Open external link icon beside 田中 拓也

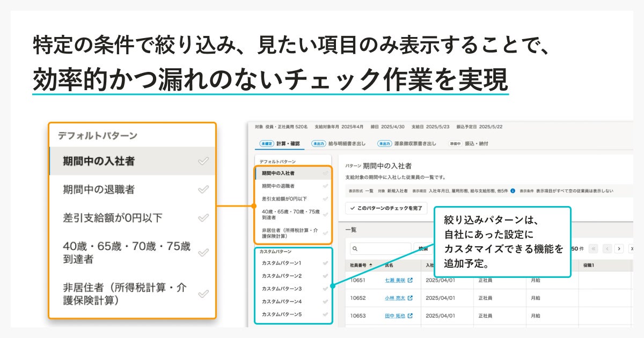pyautogui.click(x=410, y=315)
